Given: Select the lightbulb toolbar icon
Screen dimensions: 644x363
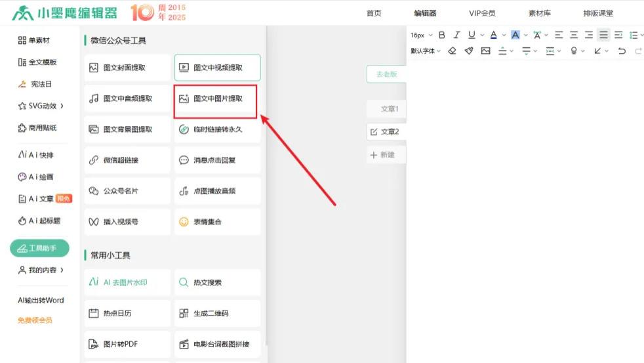Looking at the screenshot, I should [x=574, y=51].
